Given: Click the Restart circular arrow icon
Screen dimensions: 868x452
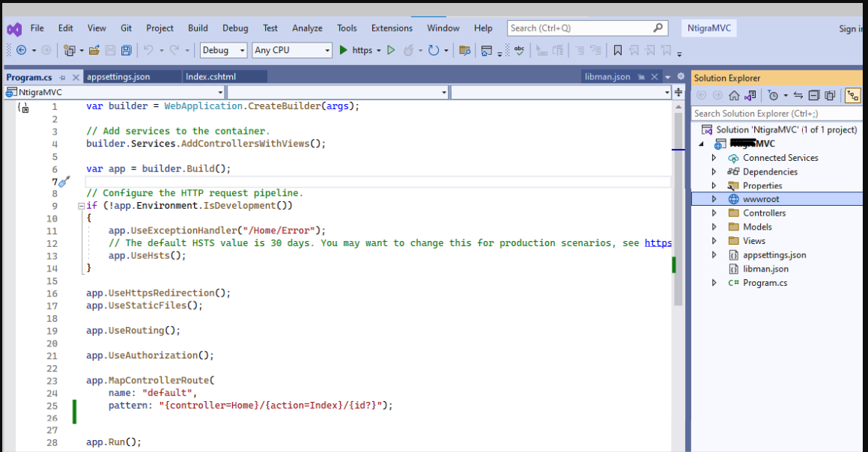Looking at the screenshot, I should (x=434, y=50).
